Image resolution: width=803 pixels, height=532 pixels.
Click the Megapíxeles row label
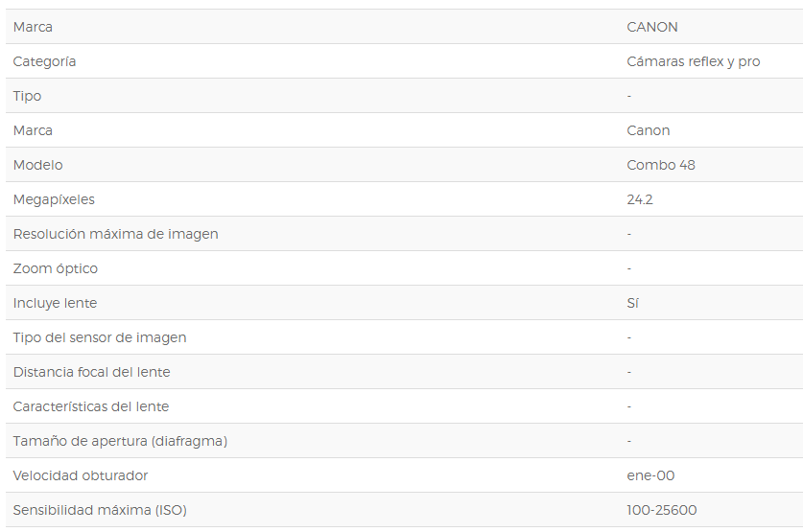coord(54,199)
